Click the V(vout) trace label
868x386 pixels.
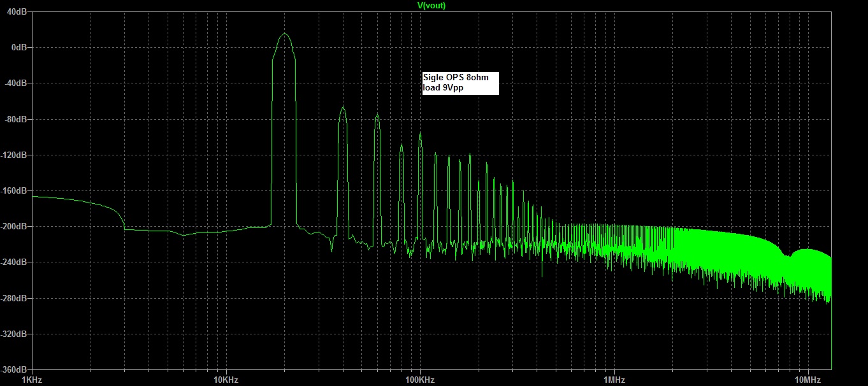click(431, 5)
